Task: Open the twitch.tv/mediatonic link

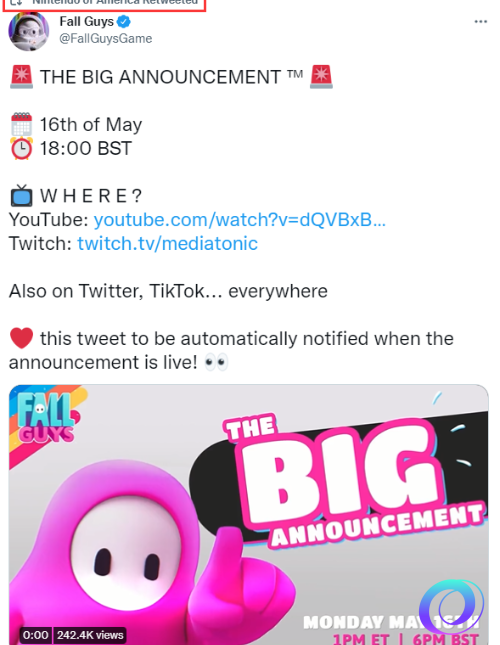Action: [x=167, y=243]
